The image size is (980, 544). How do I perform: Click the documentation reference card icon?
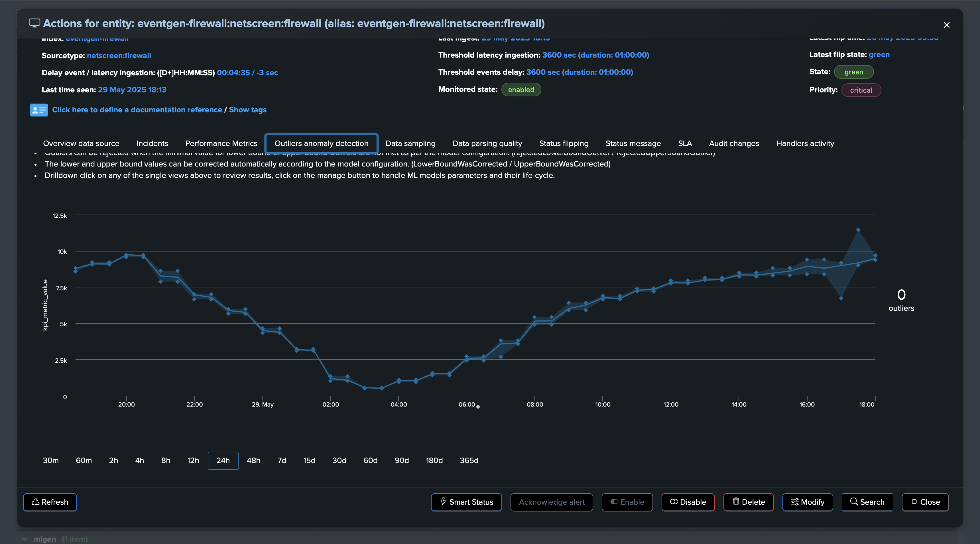(39, 110)
